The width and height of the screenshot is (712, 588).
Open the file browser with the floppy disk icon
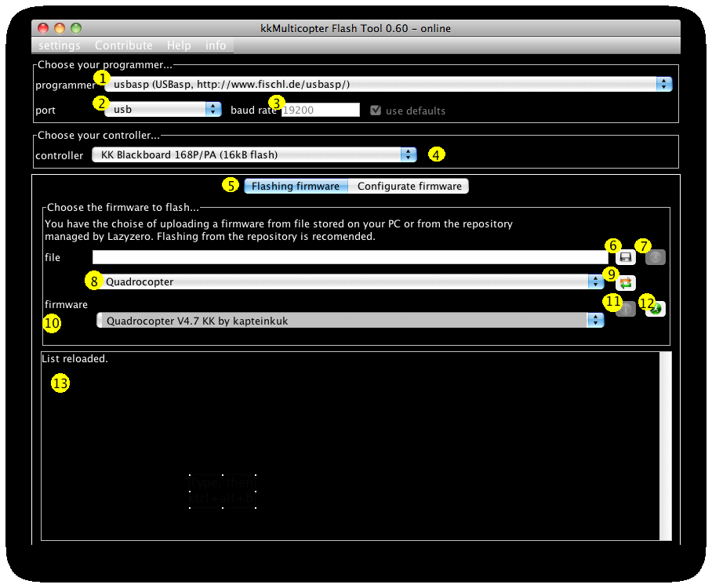[x=625, y=257]
